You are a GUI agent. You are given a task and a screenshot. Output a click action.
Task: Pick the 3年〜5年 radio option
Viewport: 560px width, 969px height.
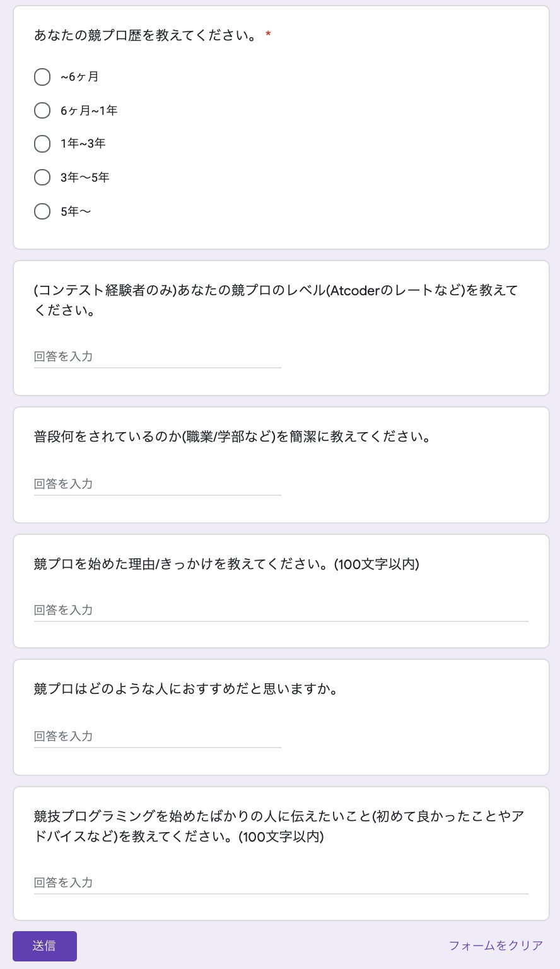(x=42, y=177)
